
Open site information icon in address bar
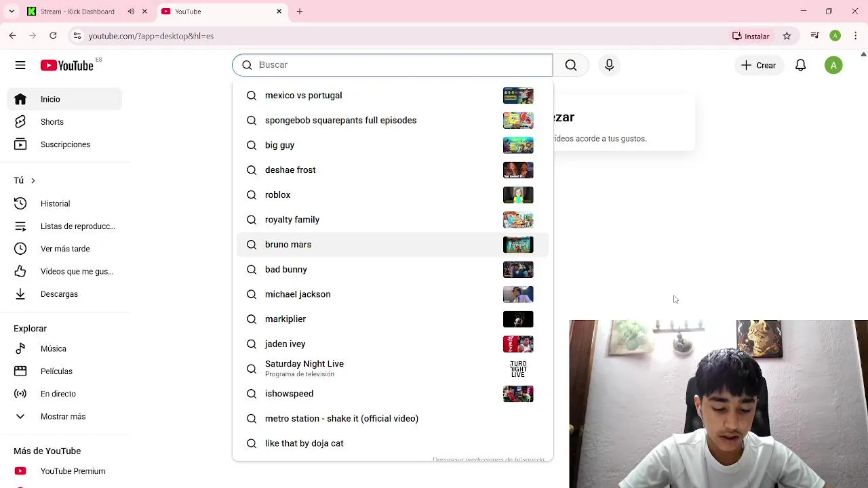point(77,36)
